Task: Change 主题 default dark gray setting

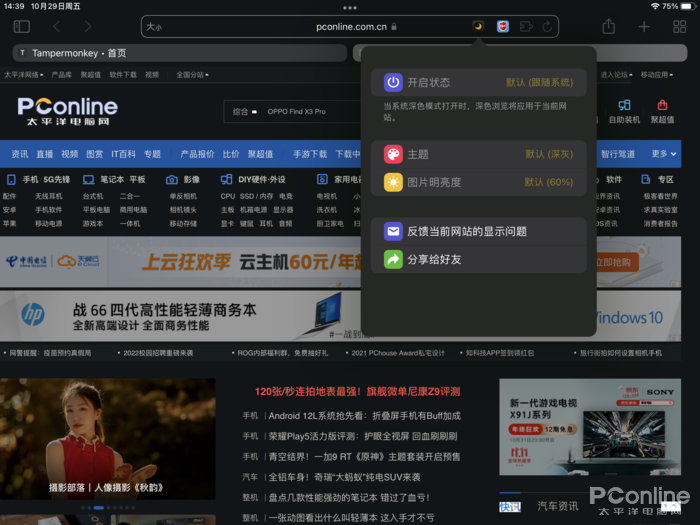Action: click(x=478, y=154)
